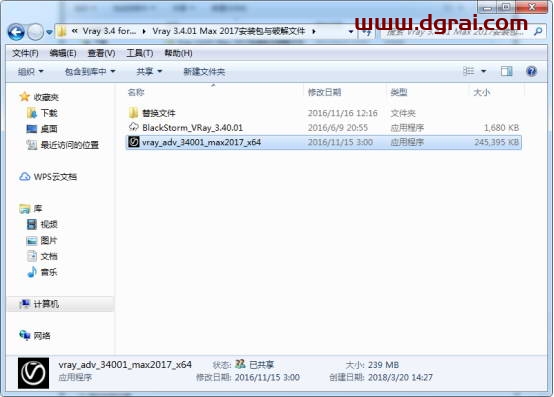Click the search magnifier icon
Image resolution: width=554 pixels, height=397 pixels.
(538, 32)
